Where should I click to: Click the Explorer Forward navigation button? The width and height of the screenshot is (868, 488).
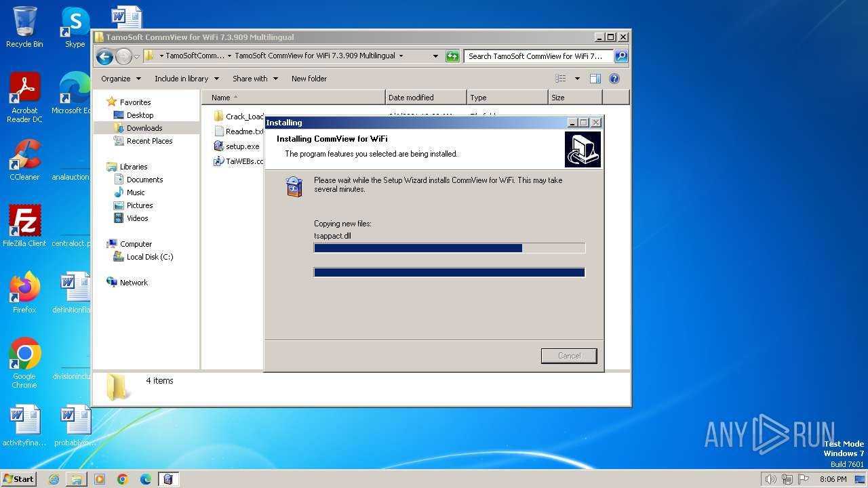[x=123, y=56]
